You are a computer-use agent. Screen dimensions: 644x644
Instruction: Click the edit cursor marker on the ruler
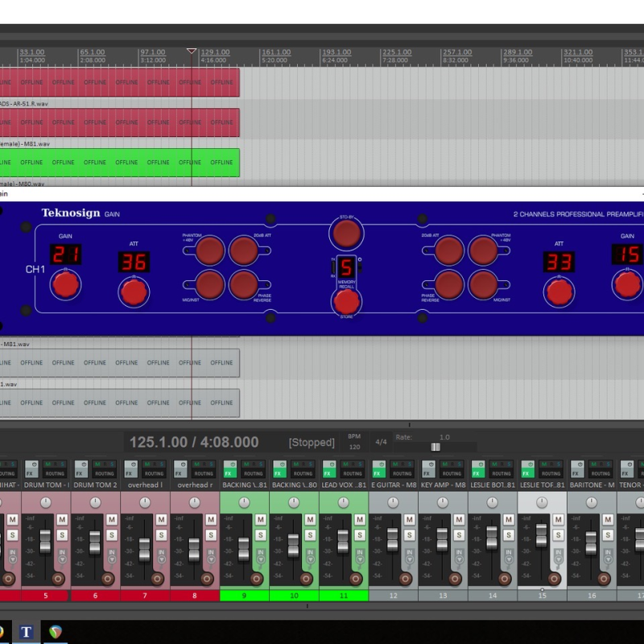click(192, 52)
